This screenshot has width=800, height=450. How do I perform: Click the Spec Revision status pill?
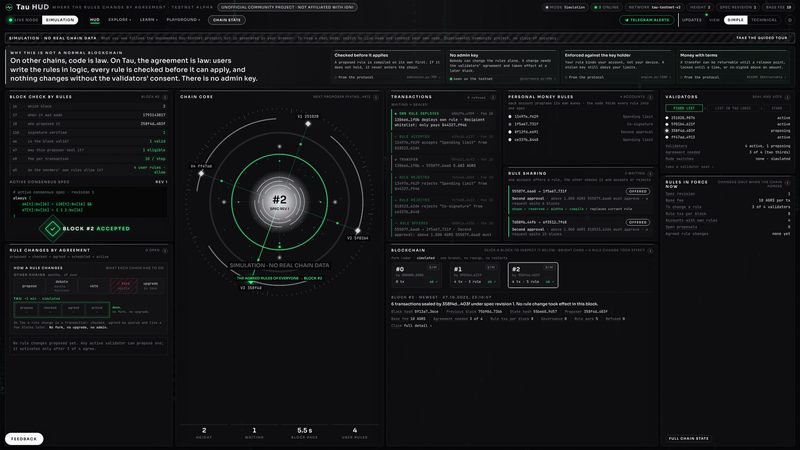click(x=738, y=7)
